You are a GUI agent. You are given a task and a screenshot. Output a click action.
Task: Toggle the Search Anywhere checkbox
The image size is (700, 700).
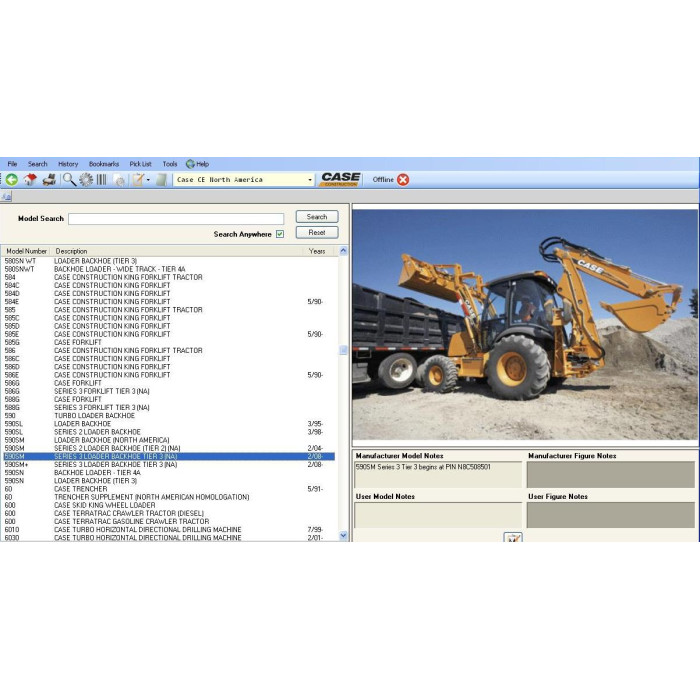coord(280,234)
